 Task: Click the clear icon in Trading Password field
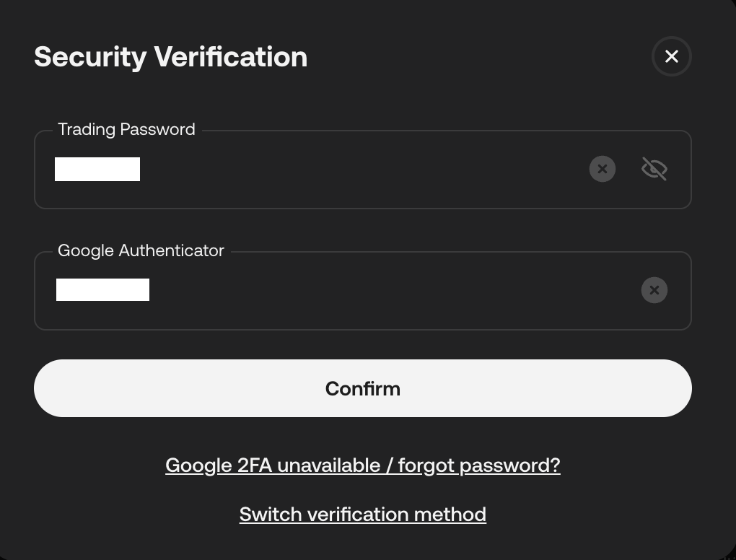pyautogui.click(x=603, y=169)
